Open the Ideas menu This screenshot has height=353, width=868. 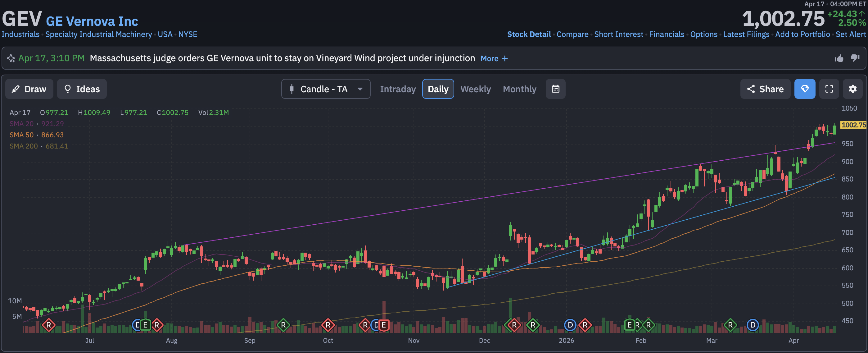pyautogui.click(x=82, y=89)
